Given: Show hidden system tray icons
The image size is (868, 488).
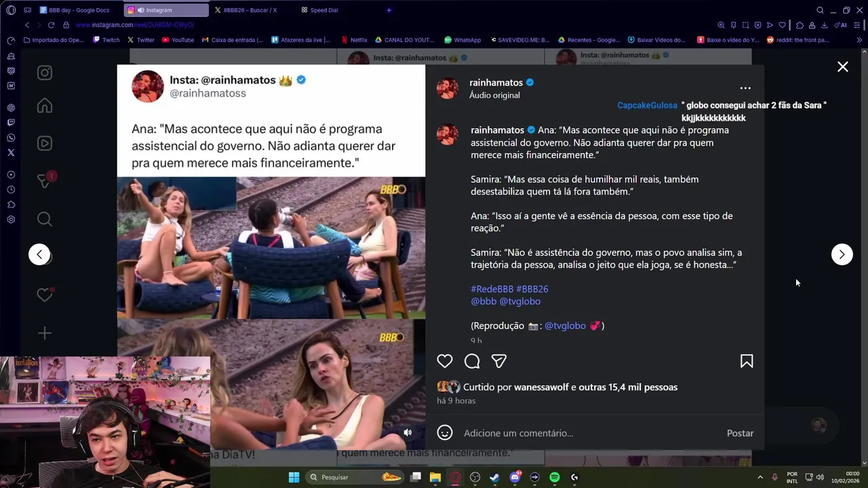Looking at the screenshot, I should pos(759,477).
